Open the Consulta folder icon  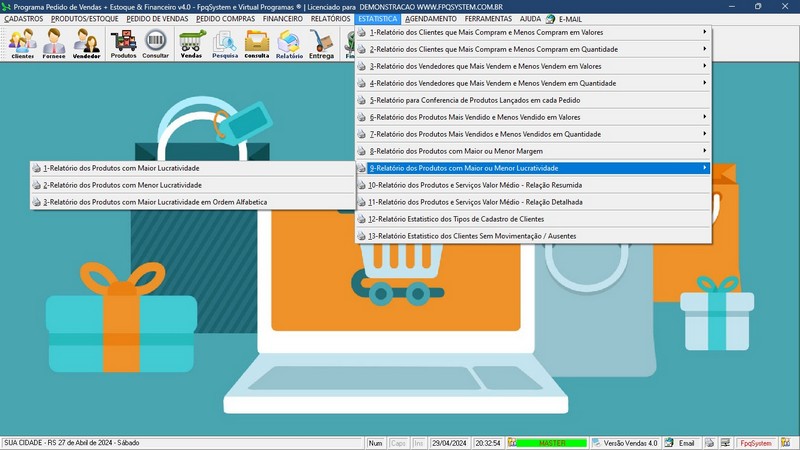pyautogui.click(x=257, y=43)
